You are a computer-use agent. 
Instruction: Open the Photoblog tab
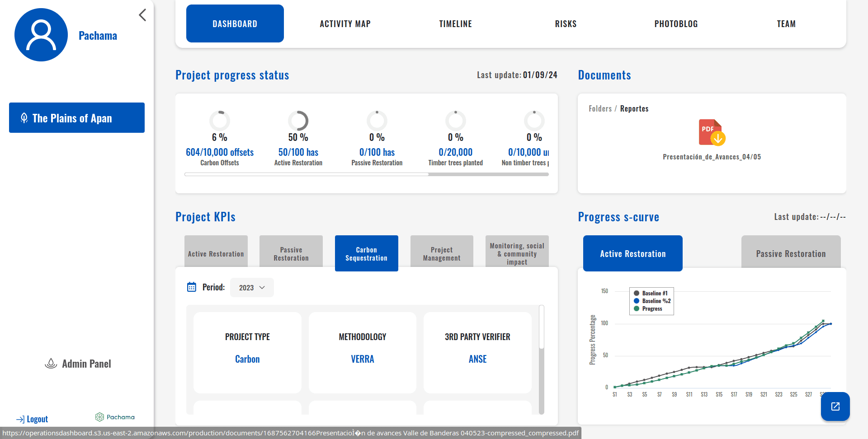coord(676,23)
